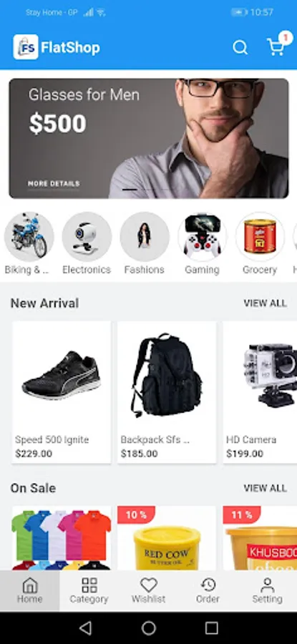The width and height of the screenshot is (297, 644).
Task: Open the Setting profile tab
Action: pyautogui.click(x=267, y=590)
